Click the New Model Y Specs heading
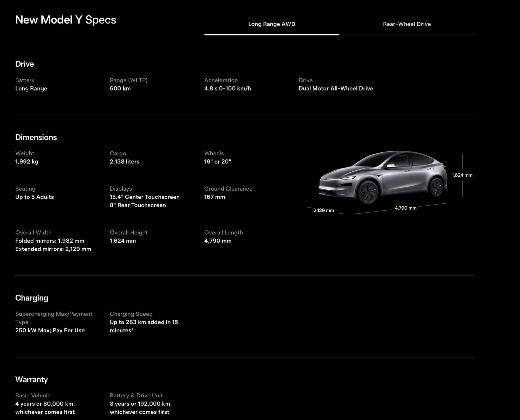 point(66,20)
